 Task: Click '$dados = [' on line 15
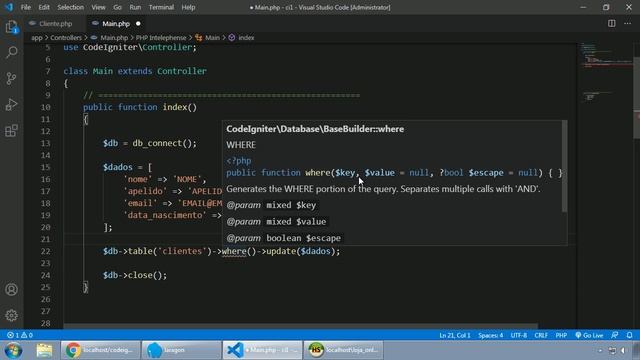click(127, 167)
